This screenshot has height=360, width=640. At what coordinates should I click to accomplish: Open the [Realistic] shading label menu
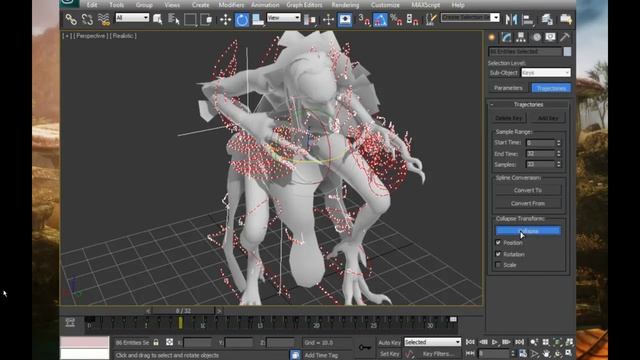tap(123, 36)
